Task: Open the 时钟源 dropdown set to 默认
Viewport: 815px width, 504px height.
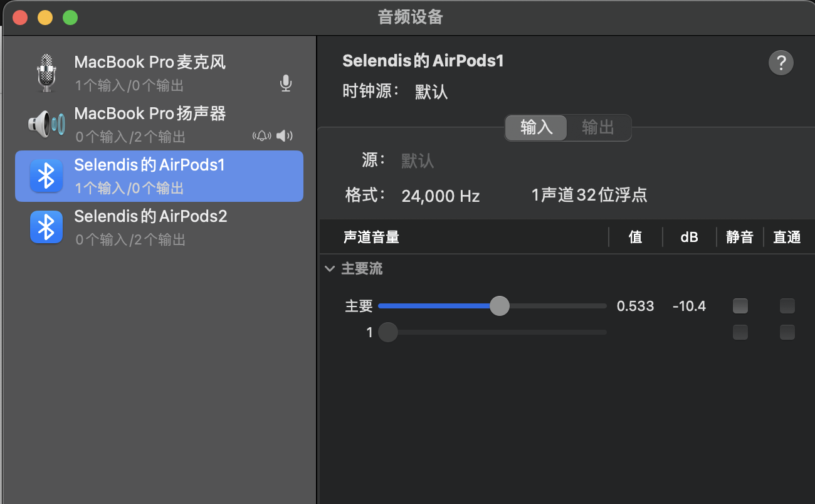Action: click(431, 92)
